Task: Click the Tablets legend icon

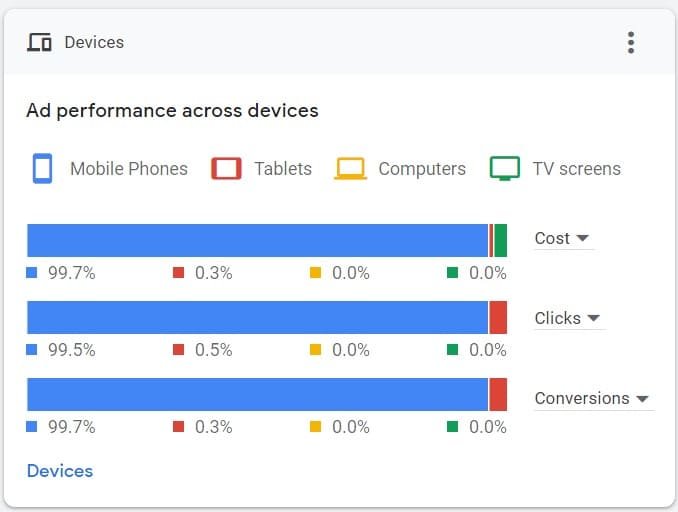Action: (227, 168)
